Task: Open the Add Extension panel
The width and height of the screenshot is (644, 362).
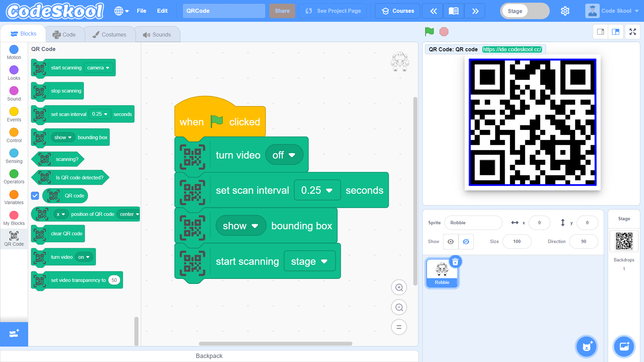Action: (14, 334)
